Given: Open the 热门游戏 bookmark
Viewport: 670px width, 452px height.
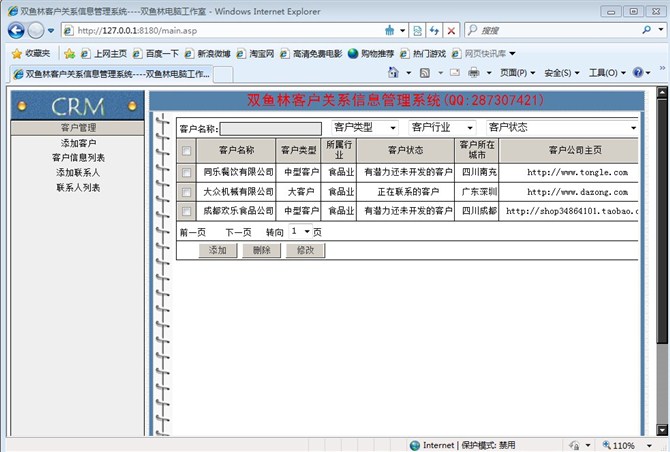Looking at the screenshot, I should tap(423, 53).
